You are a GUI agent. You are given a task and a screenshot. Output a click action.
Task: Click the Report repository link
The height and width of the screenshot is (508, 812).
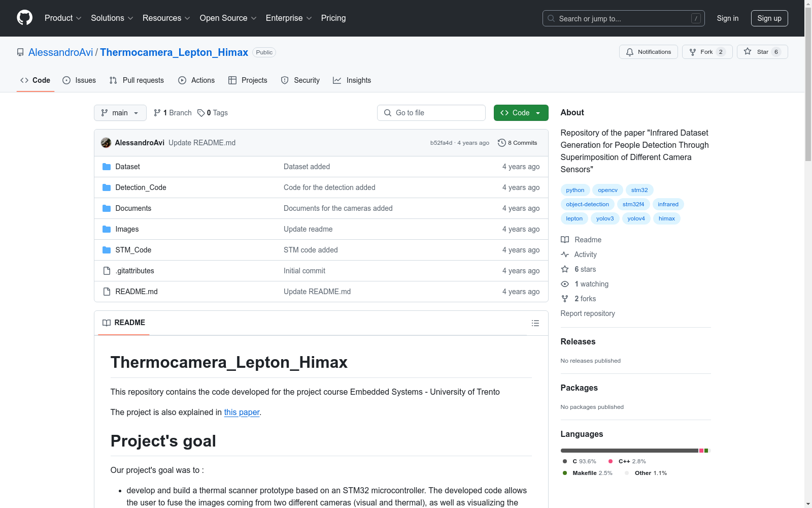pos(588,313)
